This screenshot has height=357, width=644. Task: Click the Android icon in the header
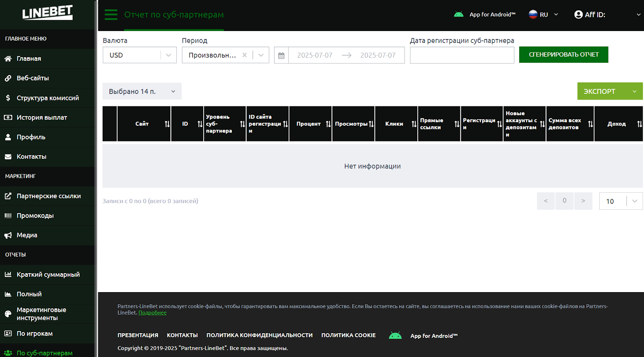click(459, 15)
